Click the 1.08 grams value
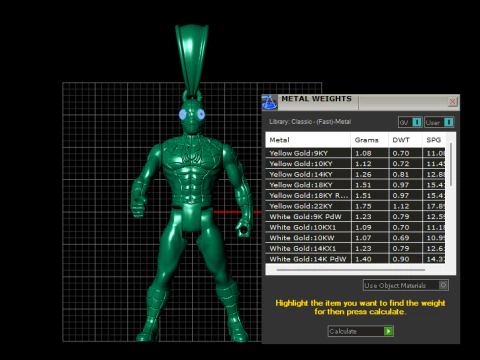Screen dimensions: 480x360 (x=363, y=153)
